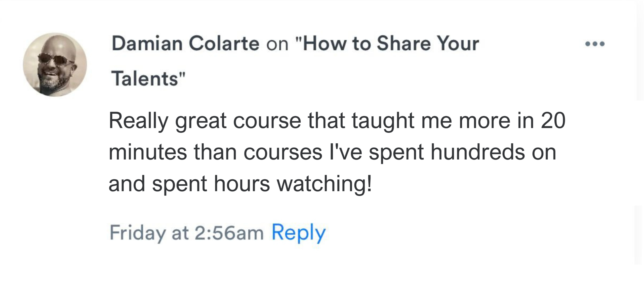Click the comment line starting "Really great course"
Viewport: 644px width, 282px height.
(337, 121)
